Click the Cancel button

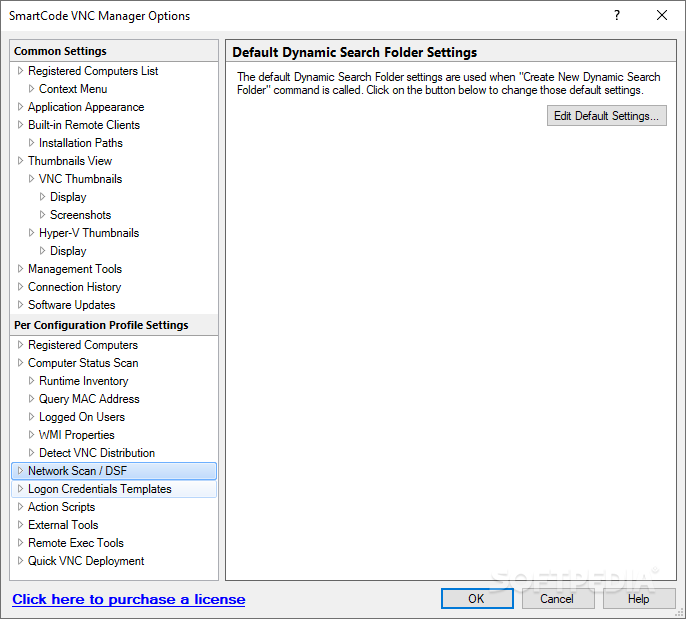tap(557, 598)
